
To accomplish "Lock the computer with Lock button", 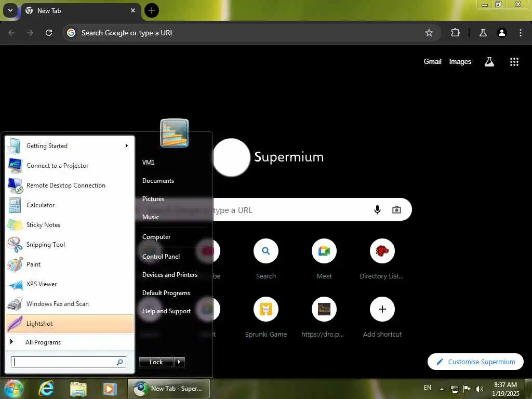I will (156, 362).
